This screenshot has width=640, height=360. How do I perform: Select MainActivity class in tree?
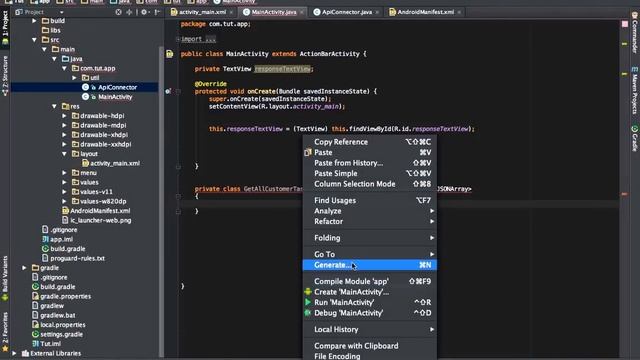pyautogui.click(x=115, y=97)
